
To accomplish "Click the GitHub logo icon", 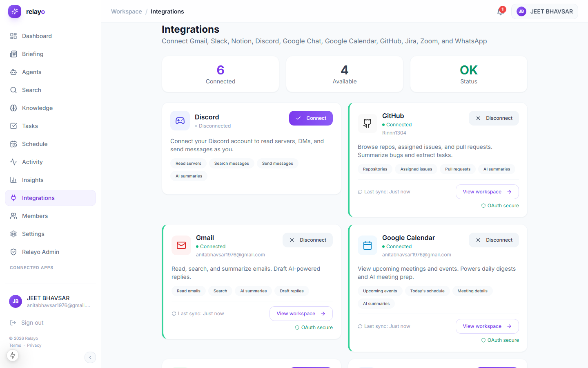I will click(367, 123).
